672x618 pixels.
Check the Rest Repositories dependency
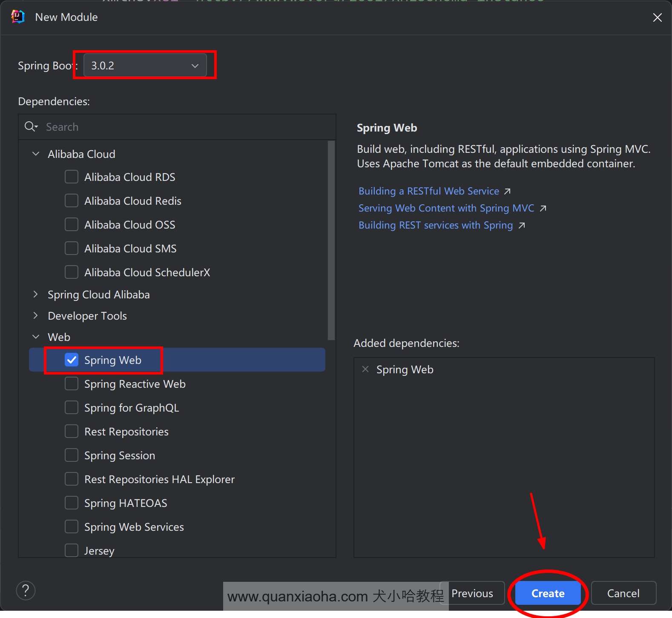coord(72,431)
